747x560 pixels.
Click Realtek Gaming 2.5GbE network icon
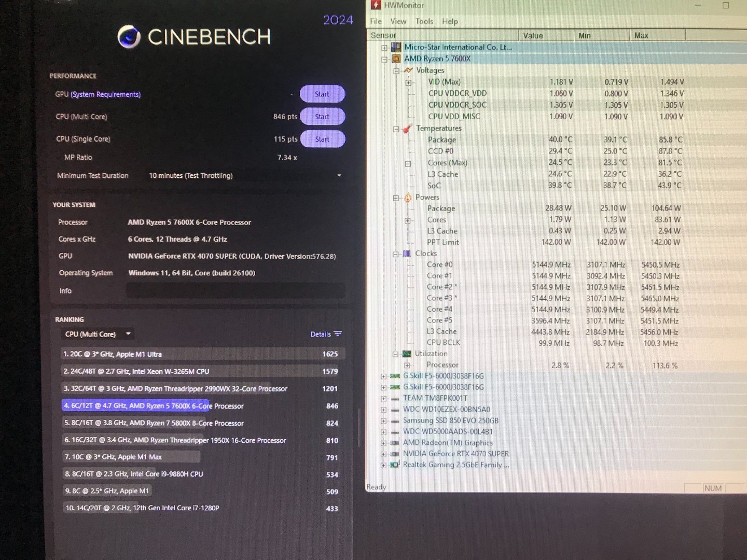[395, 465]
